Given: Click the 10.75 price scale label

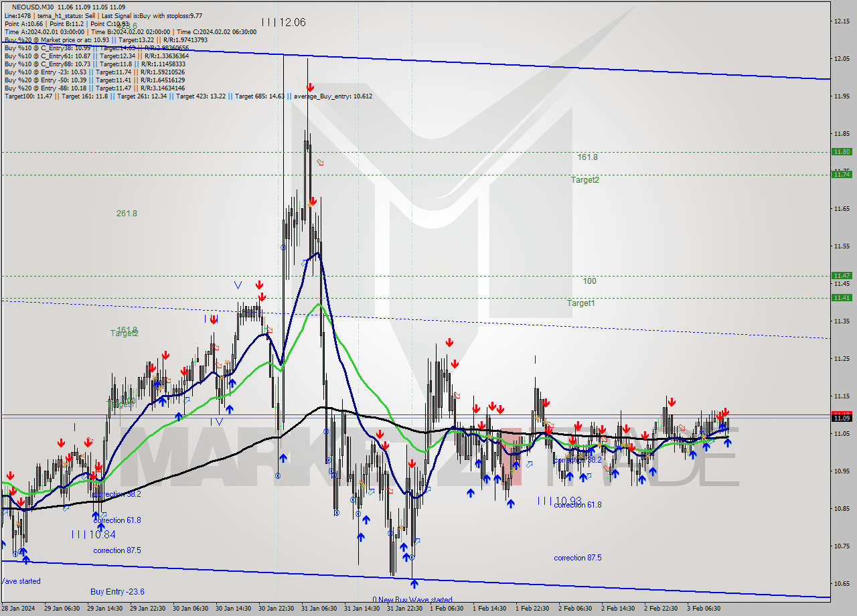Looking at the screenshot, I should 842,546.
